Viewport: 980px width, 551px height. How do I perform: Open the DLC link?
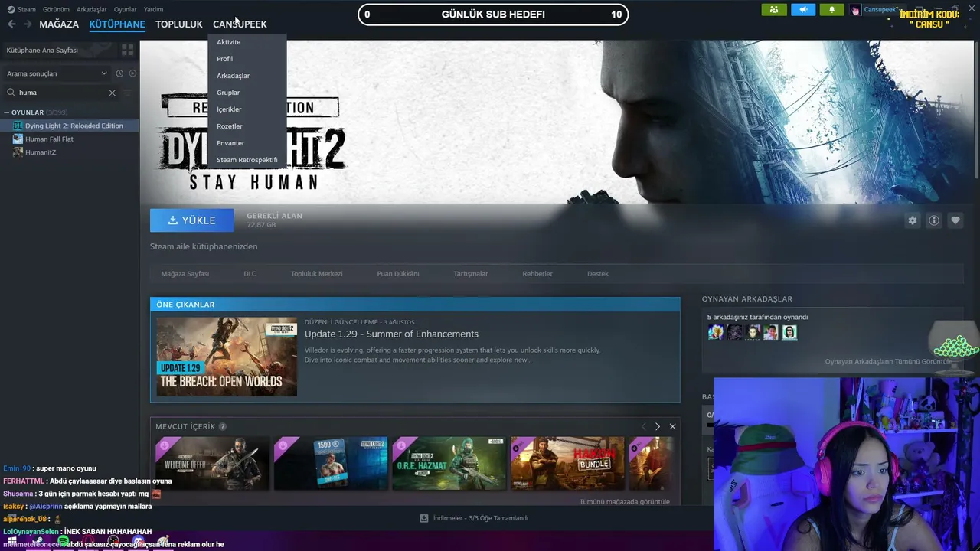click(x=250, y=274)
